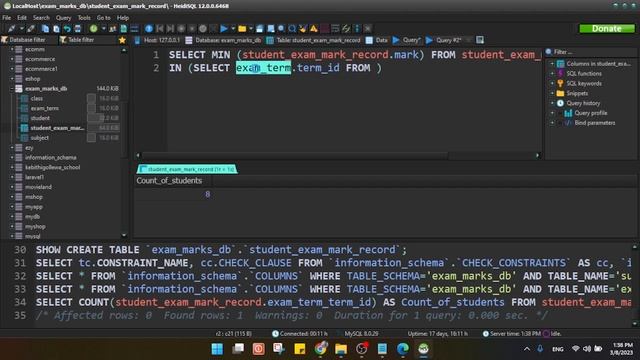Screen dimensions: 640x360
Task: Open the Tools menu
Action: pyautogui.click(x=84, y=18)
